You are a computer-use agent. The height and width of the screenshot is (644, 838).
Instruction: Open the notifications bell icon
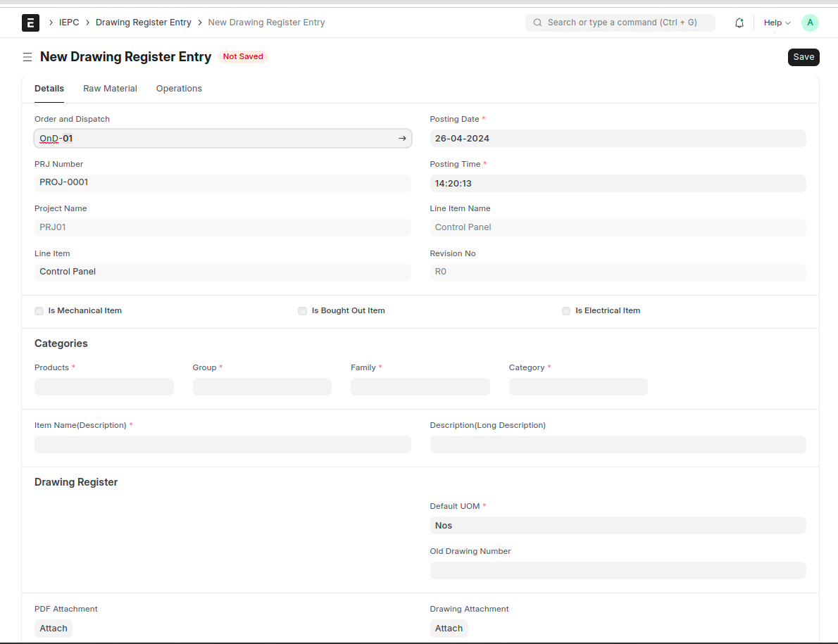pyautogui.click(x=739, y=23)
